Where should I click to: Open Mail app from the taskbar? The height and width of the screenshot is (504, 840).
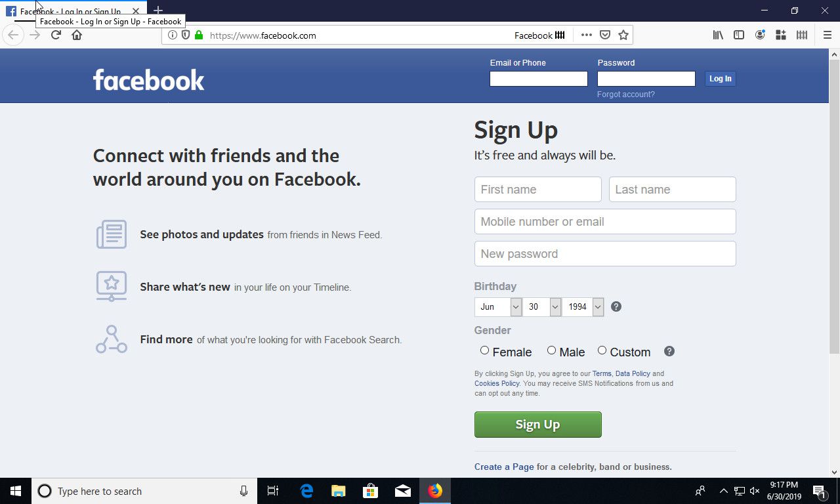[403, 491]
